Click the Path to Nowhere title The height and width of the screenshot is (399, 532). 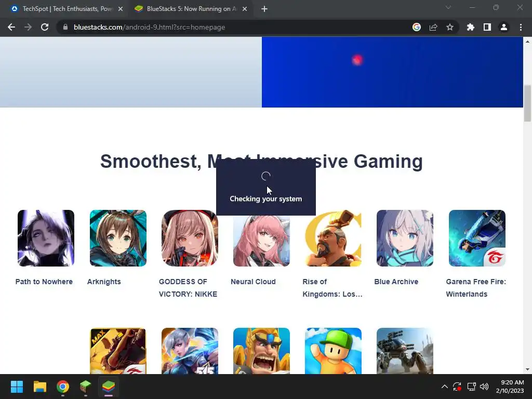44,282
